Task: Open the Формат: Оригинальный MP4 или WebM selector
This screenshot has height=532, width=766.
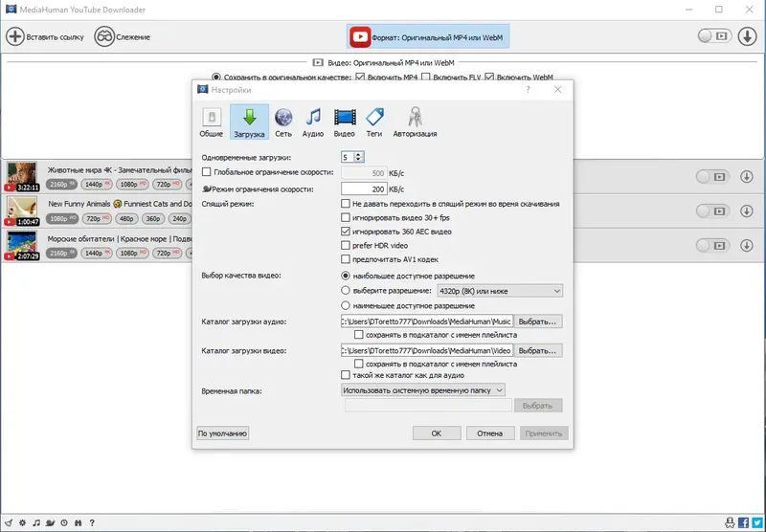Action: click(x=428, y=36)
